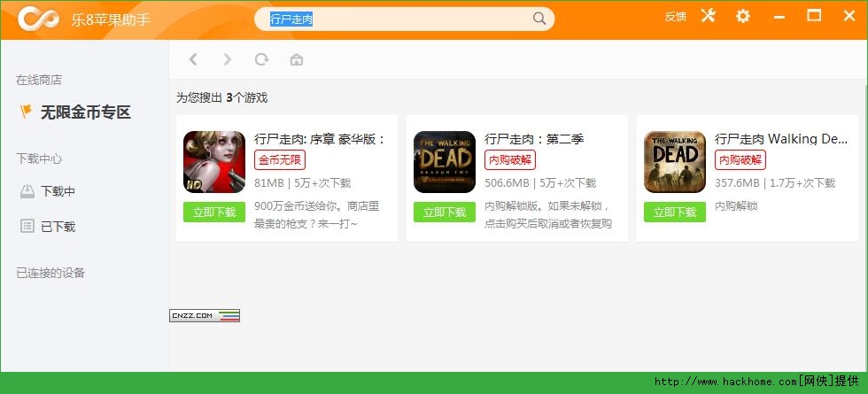Return to home page icon
Screen dimensions: 868x394
[x=297, y=59]
